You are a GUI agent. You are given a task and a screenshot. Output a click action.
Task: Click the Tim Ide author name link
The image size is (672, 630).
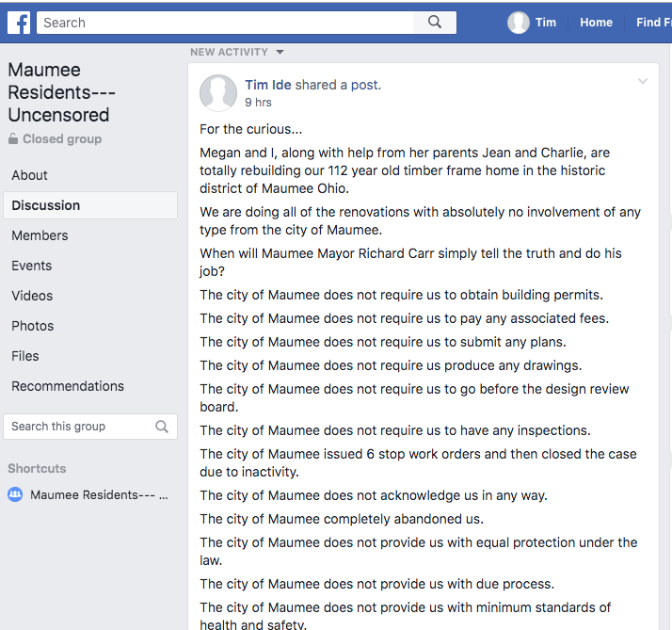268,85
